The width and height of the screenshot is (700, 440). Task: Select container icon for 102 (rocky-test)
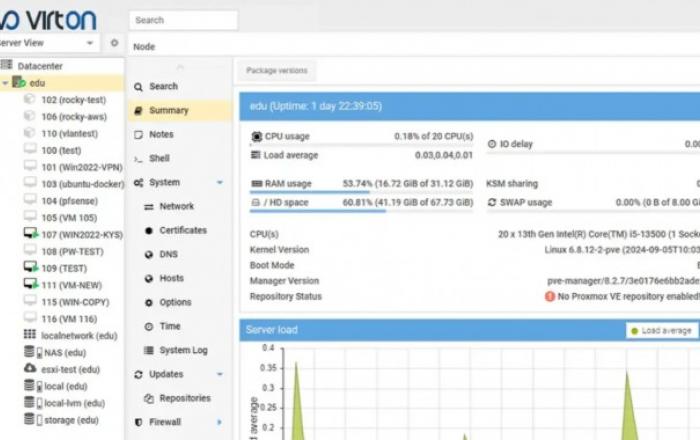[x=29, y=99]
